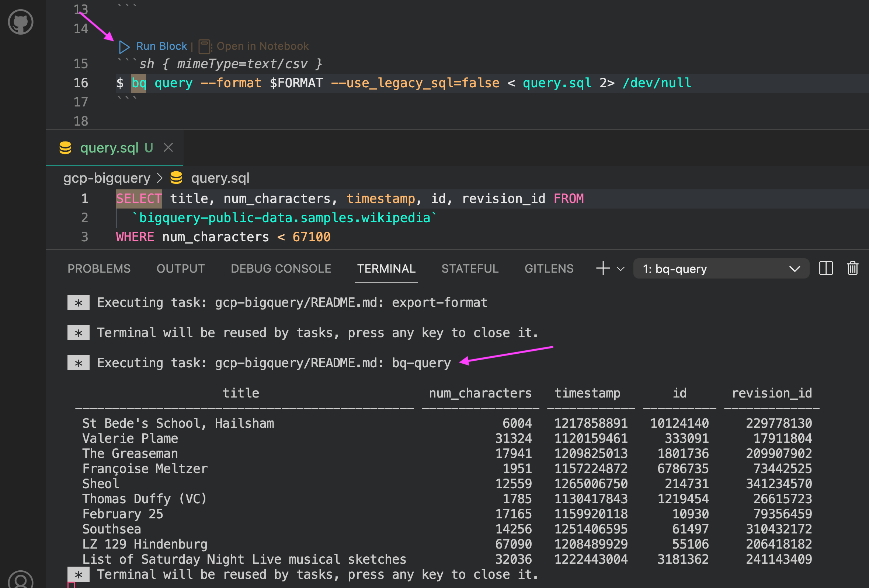Viewport: 869px width, 588px height.
Task: Click bigquery-public-data.samples.wikipedia table name
Action: (284, 218)
